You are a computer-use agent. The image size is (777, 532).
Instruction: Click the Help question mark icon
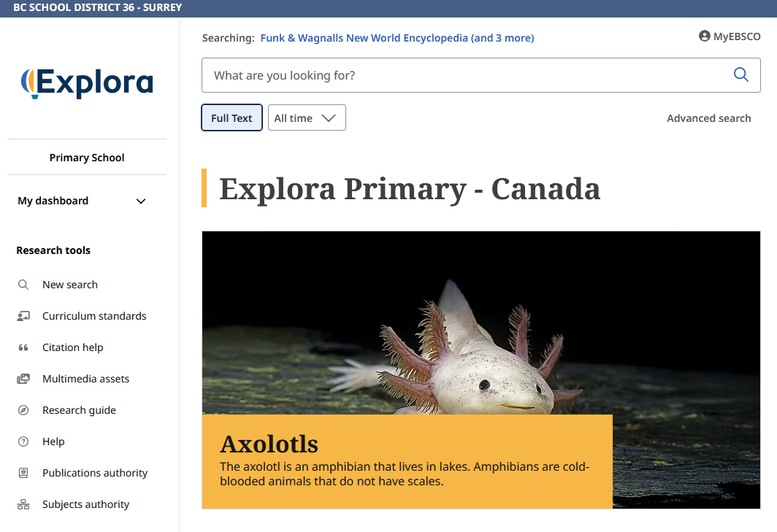click(x=23, y=442)
